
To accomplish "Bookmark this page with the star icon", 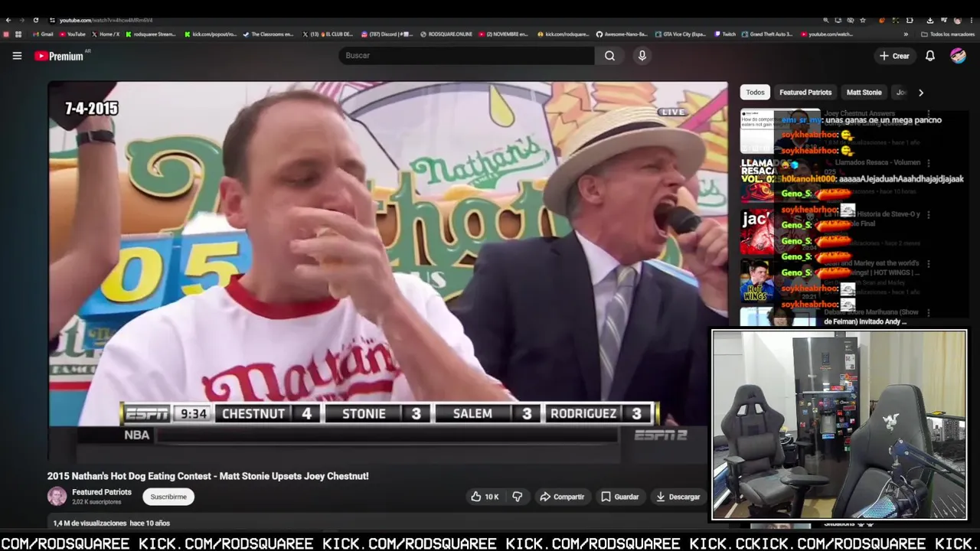I will coord(863,20).
